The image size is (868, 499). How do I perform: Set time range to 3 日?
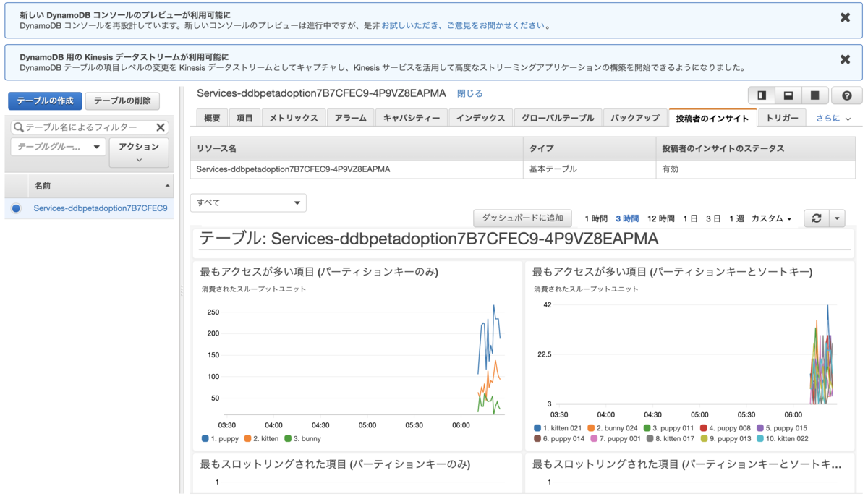click(x=713, y=218)
